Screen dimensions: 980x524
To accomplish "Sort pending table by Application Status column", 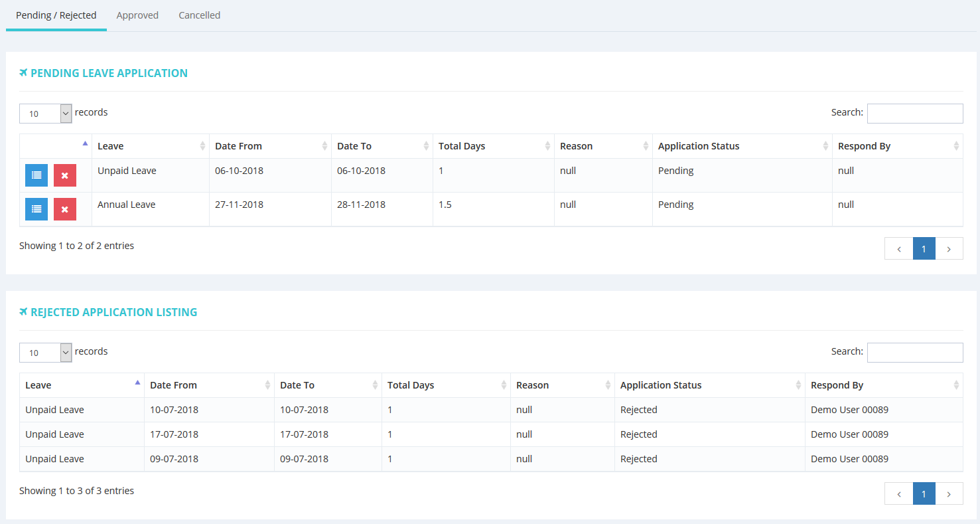I will 741,146.
